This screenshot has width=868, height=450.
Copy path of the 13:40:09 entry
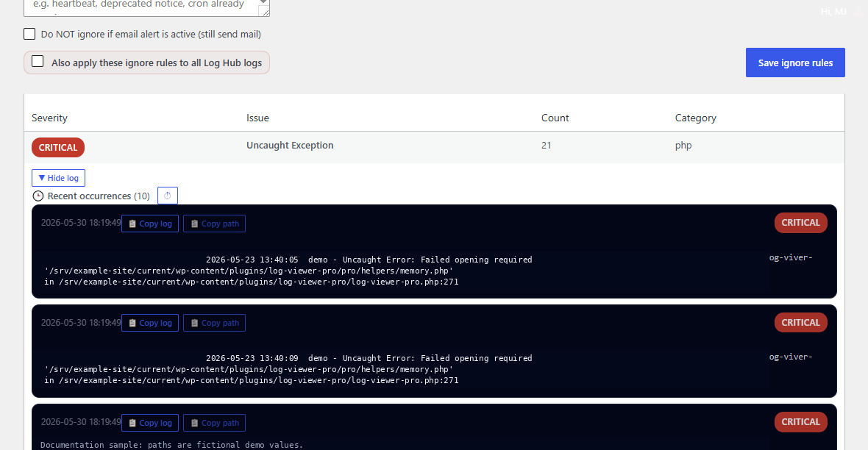point(214,323)
